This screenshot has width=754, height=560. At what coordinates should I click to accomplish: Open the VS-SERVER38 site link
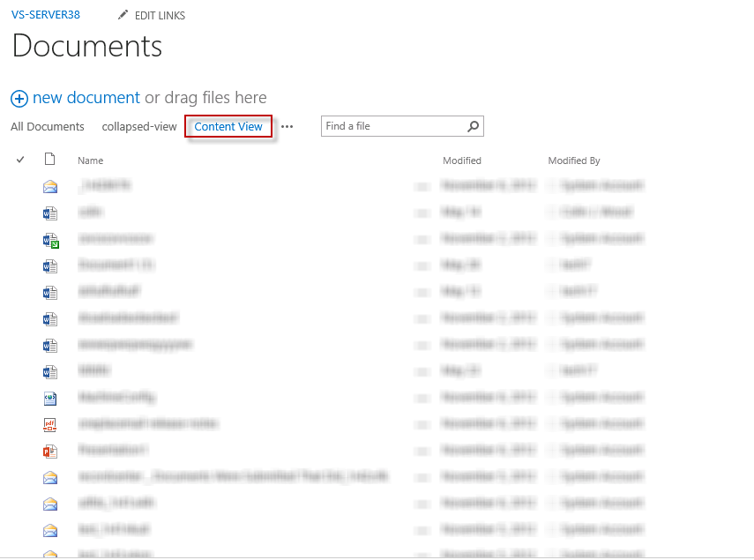[x=46, y=15]
